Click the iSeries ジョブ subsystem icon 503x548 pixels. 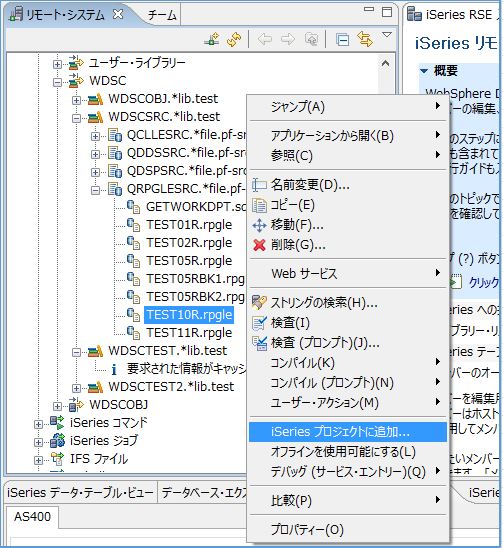coord(57,441)
